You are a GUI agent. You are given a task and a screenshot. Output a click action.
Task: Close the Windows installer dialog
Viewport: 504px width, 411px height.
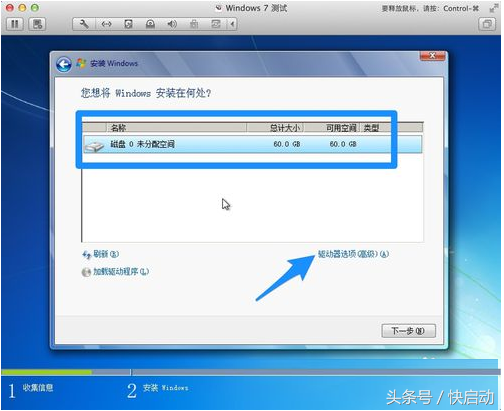(x=433, y=56)
